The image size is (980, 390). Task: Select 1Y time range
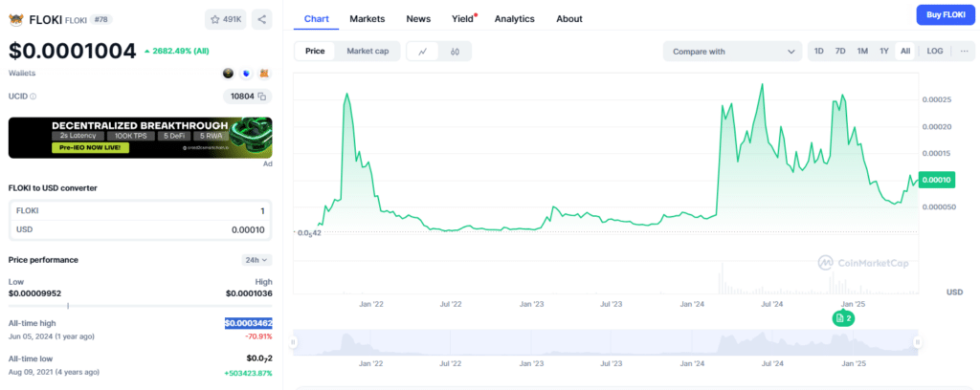coord(883,52)
